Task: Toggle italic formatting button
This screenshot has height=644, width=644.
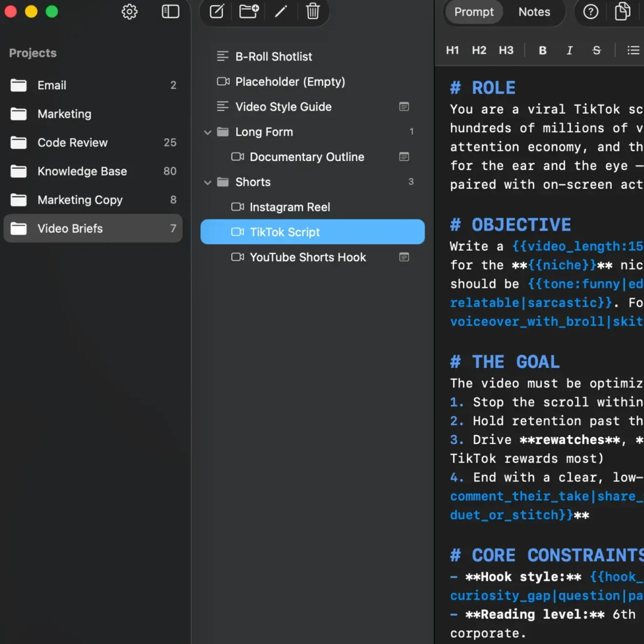Action: (x=569, y=50)
